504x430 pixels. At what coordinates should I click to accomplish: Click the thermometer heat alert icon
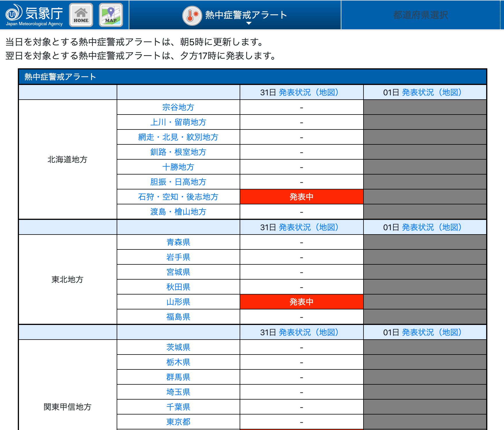pyautogui.click(x=192, y=16)
